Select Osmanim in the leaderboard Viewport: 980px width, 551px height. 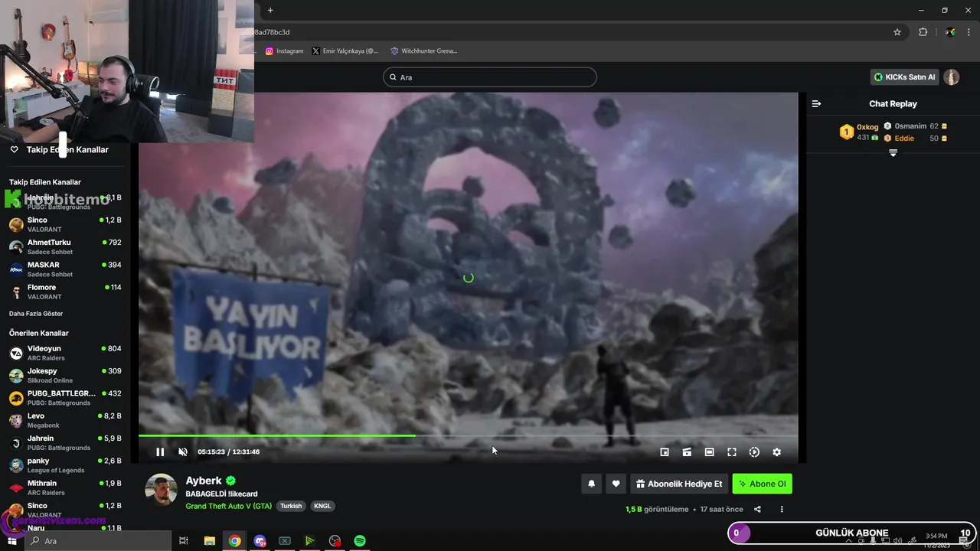point(910,126)
